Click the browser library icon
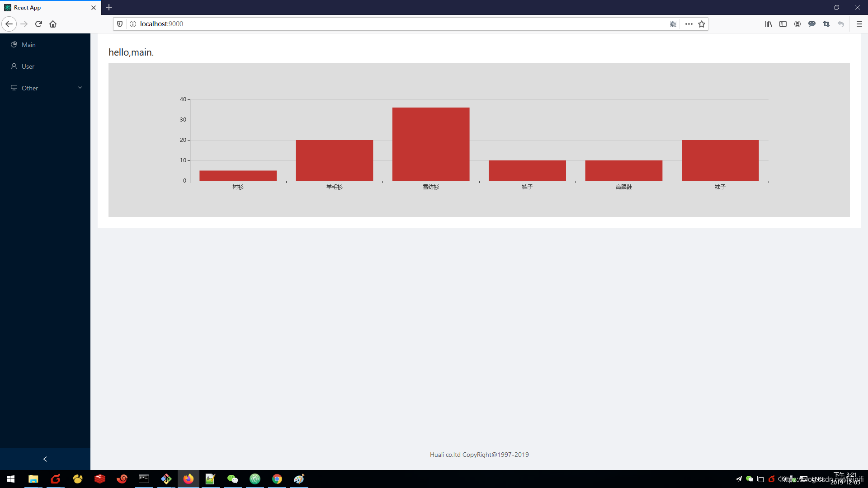 pyautogui.click(x=769, y=24)
